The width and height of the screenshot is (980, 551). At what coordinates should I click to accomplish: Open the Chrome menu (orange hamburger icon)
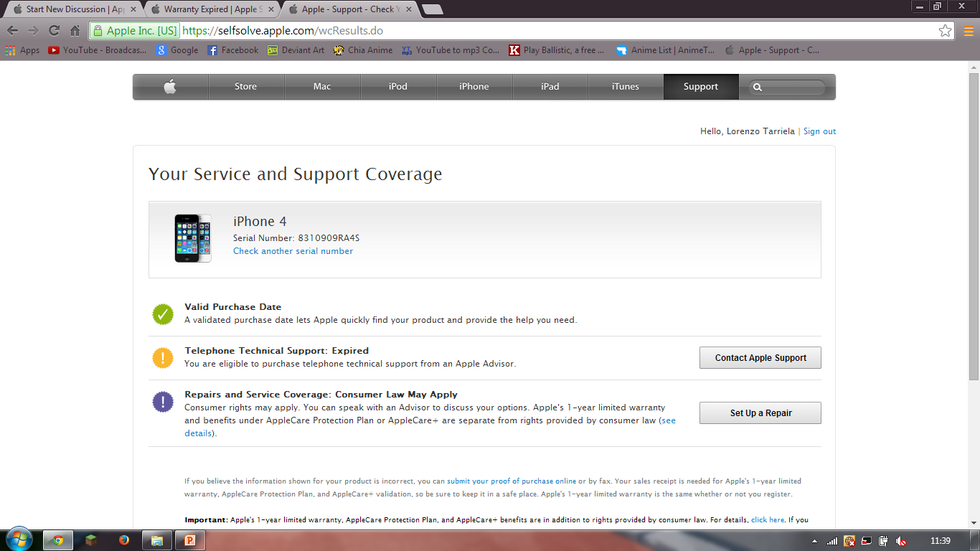[969, 31]
